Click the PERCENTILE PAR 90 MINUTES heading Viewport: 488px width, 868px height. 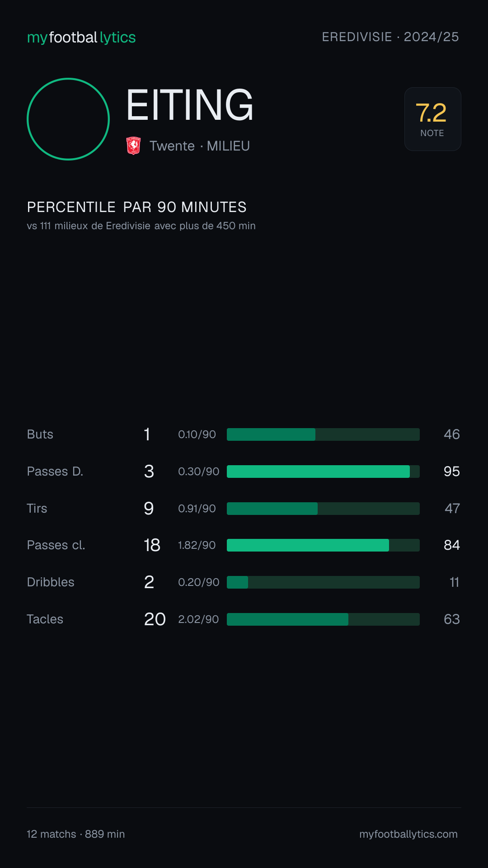[x=137, y=207]
